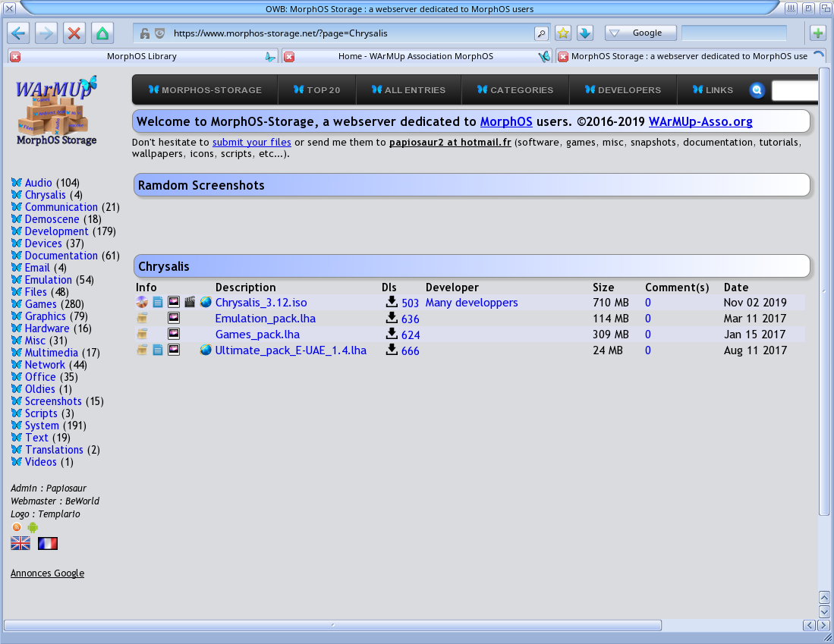Image resolution: width=834 pixels, height=644 pixels.
Task: Open the MORPHOS-STORAGE menu item
Action: coord(206,90)
